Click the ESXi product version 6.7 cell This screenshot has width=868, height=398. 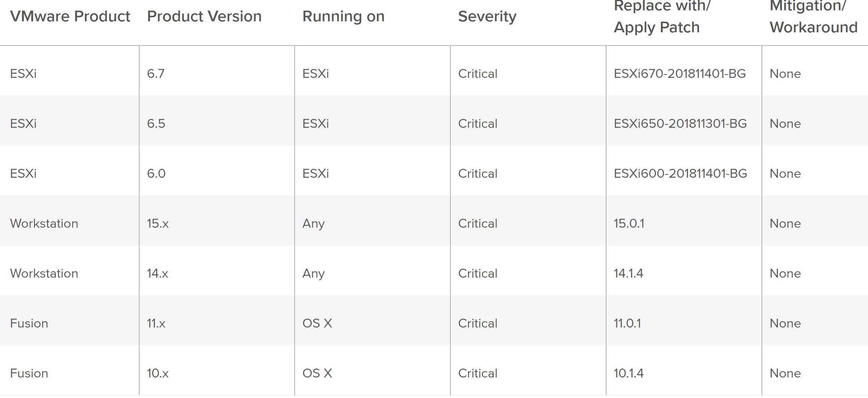coord(156,74)
